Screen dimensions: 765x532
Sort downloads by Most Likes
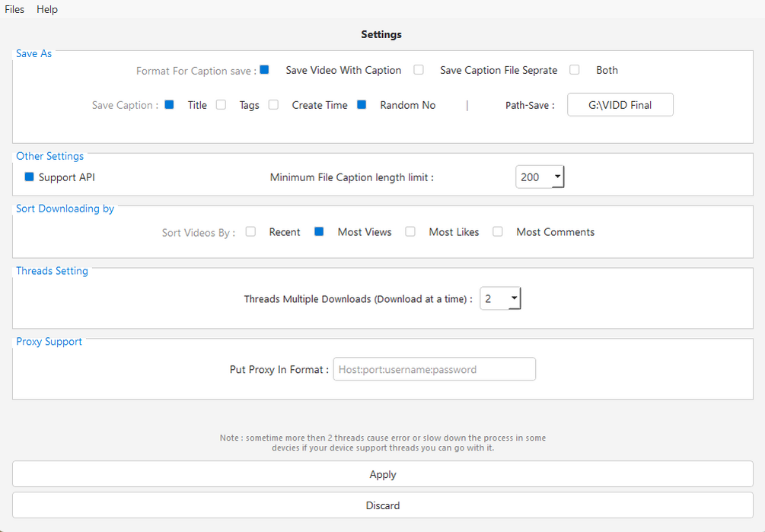coord(410,232)
